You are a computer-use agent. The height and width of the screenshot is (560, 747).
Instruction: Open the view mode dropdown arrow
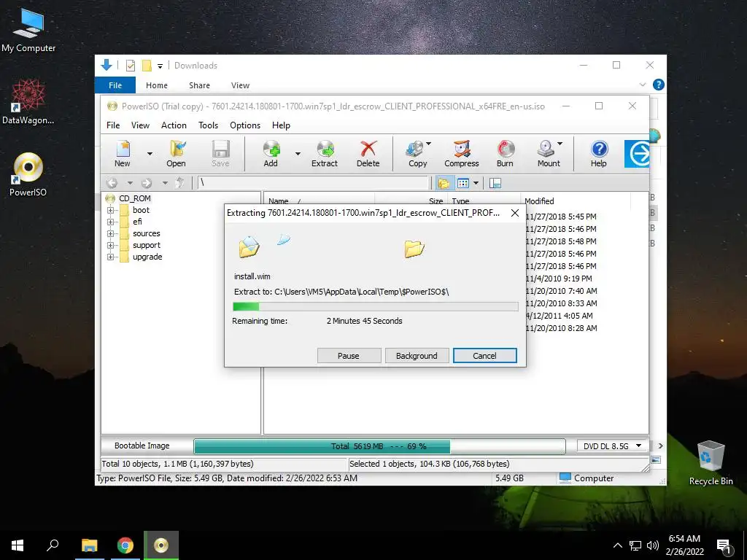(476, 183)
